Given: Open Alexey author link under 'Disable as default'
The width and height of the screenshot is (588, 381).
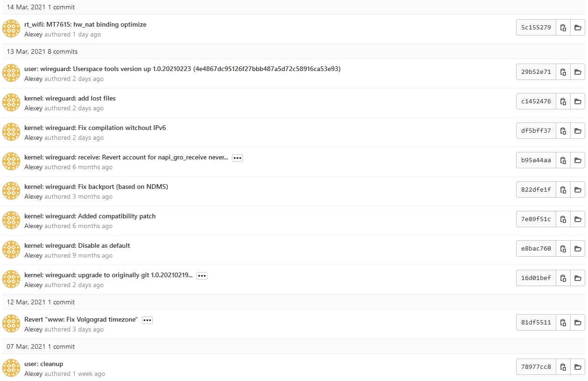Looking at the screenshot, I should (33, 256).
